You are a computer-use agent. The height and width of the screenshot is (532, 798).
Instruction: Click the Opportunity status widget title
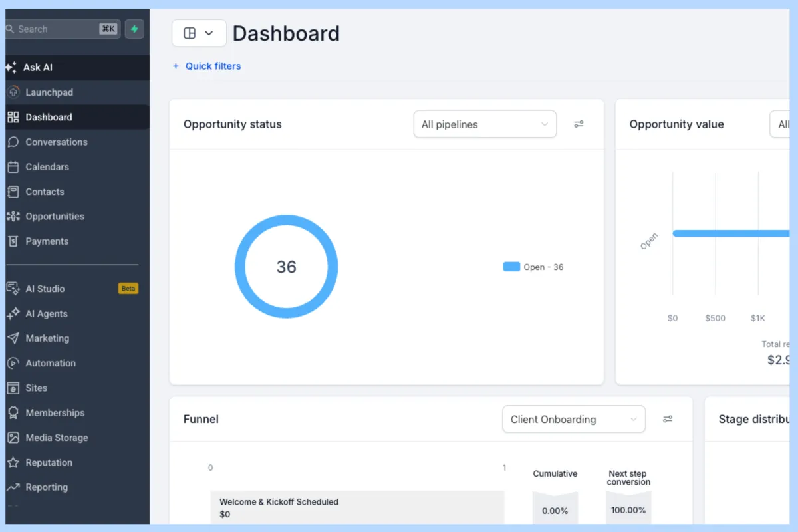[233, 124]
